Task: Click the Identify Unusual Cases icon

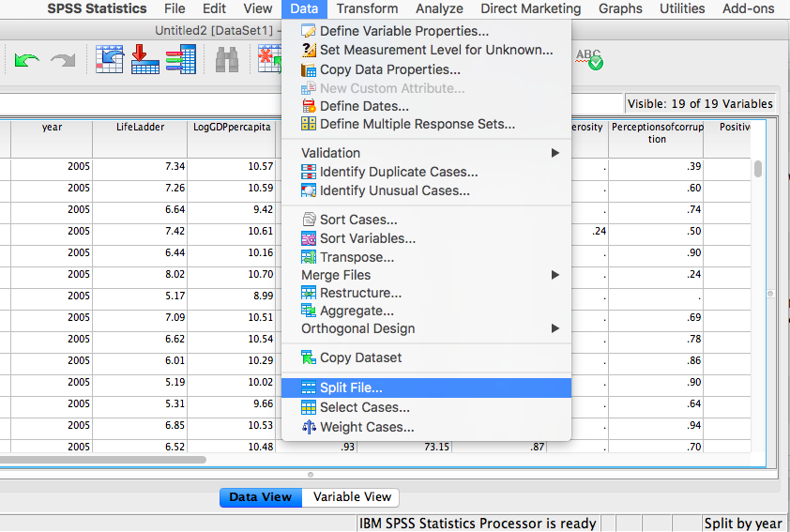Action: click(309, 190)
